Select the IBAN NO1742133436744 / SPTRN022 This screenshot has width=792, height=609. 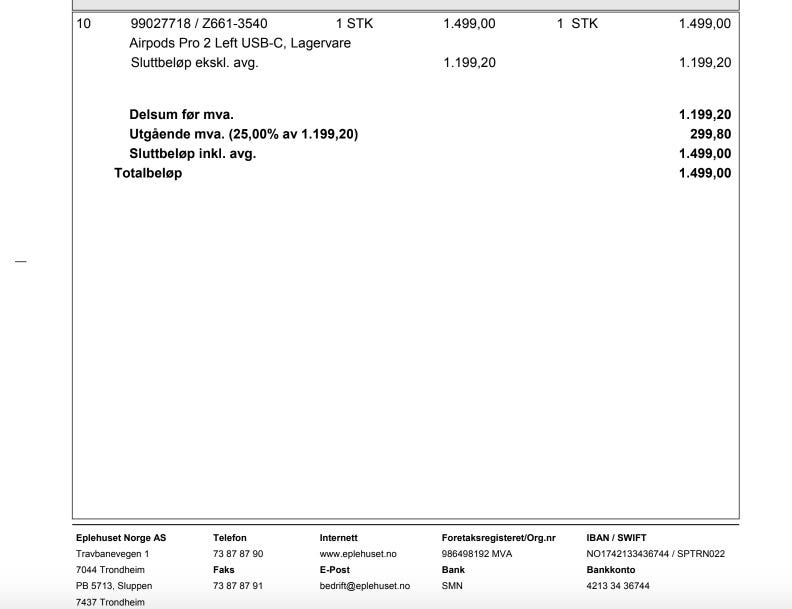[x=656, y=554]
